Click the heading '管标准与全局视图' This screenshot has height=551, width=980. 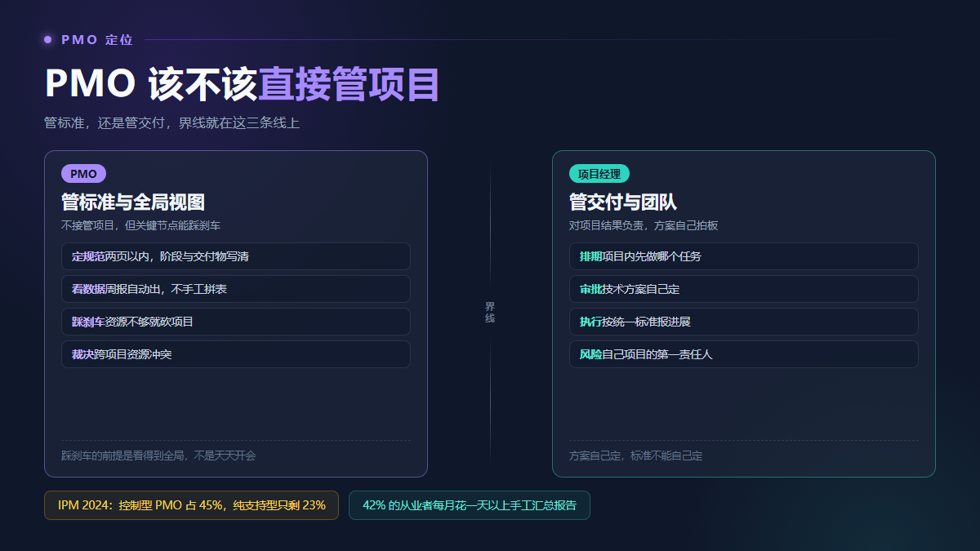click(133, 202)
